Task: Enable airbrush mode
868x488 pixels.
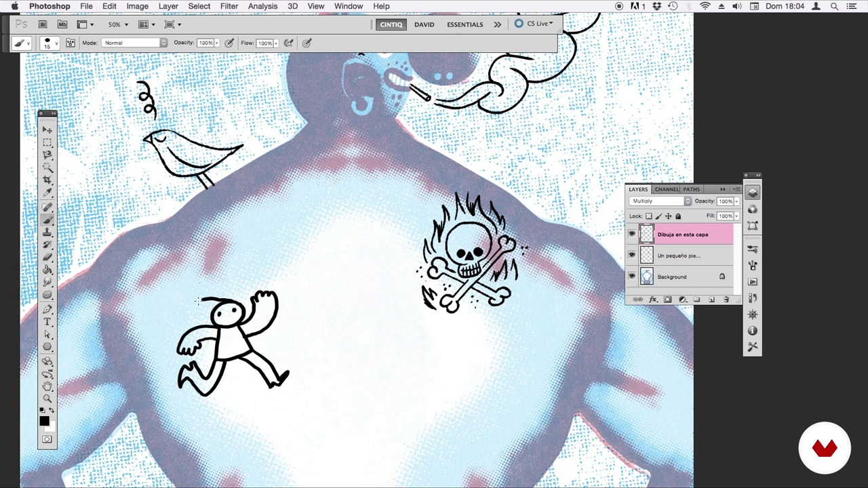Action: coord(288,43)
